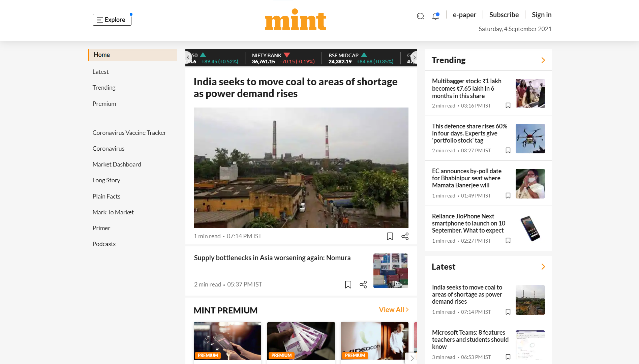Bookmark the Reliance JioPhone Next story

tap(508, 240)
